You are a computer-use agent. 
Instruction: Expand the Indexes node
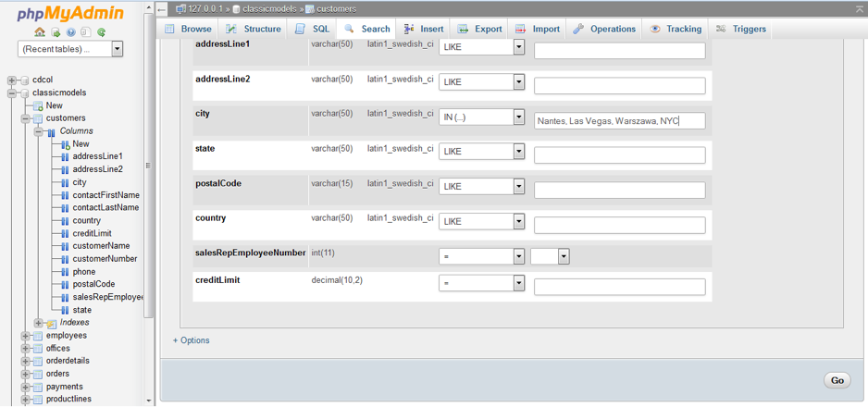click(x=39, y=323)
